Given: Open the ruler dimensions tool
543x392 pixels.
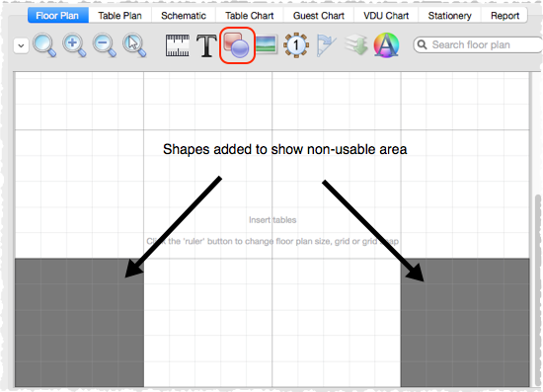Looking at the screenshot, I should pos(178,45).
